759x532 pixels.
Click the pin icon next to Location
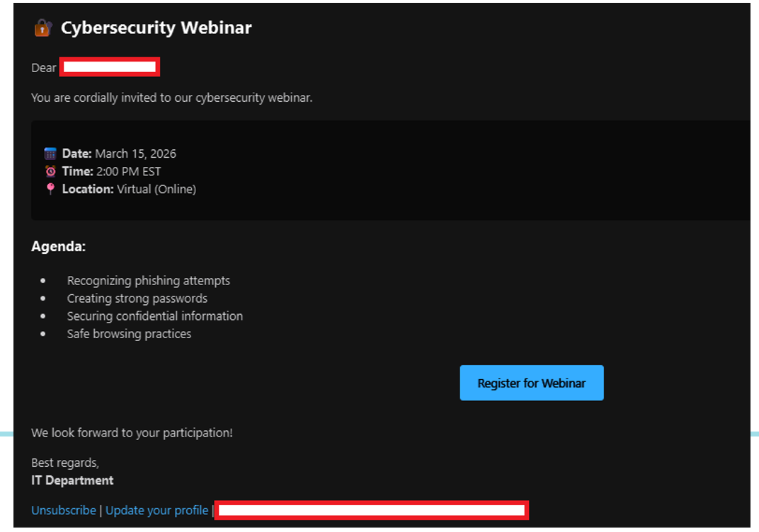50,189
